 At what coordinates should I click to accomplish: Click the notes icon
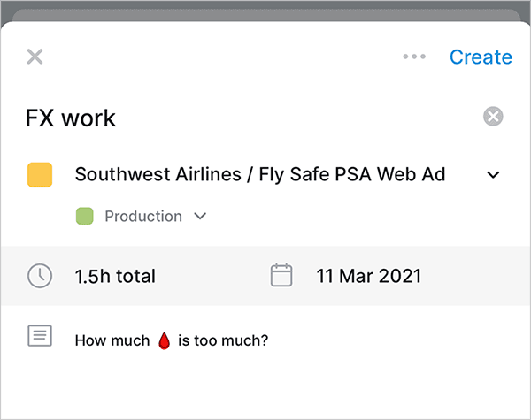click(x=40, y=336)
